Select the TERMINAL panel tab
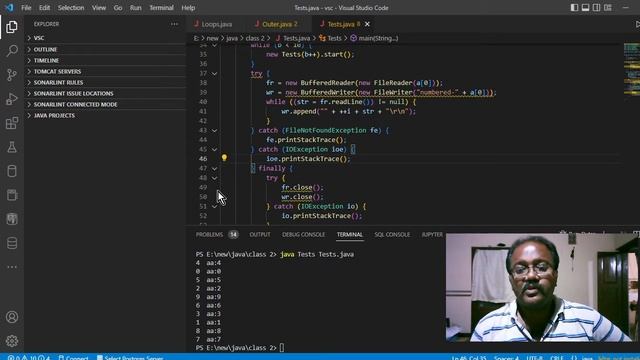The width and height of the screenshot is (640, 360). [x=349, y=234]
